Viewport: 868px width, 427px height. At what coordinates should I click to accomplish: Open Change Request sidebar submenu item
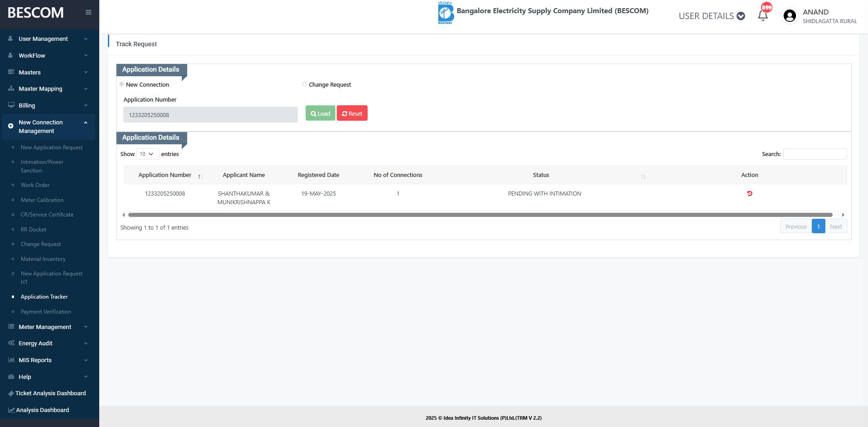(41, 244)
